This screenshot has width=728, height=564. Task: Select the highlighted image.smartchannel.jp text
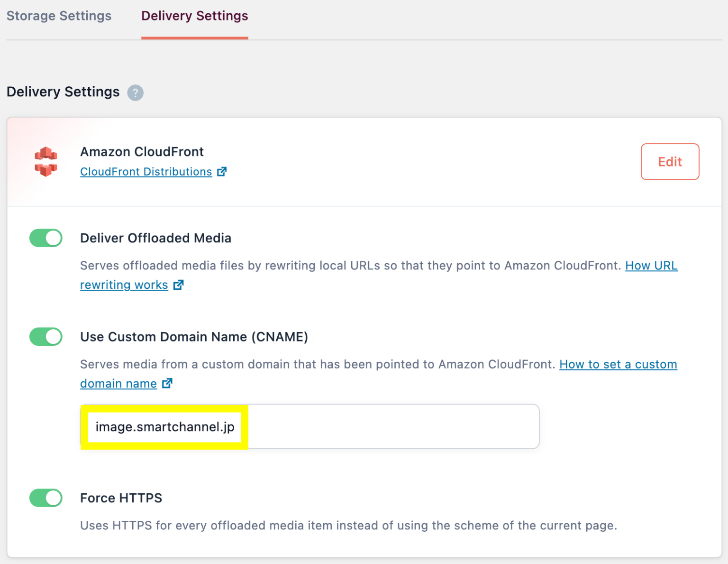pos(165,426)
